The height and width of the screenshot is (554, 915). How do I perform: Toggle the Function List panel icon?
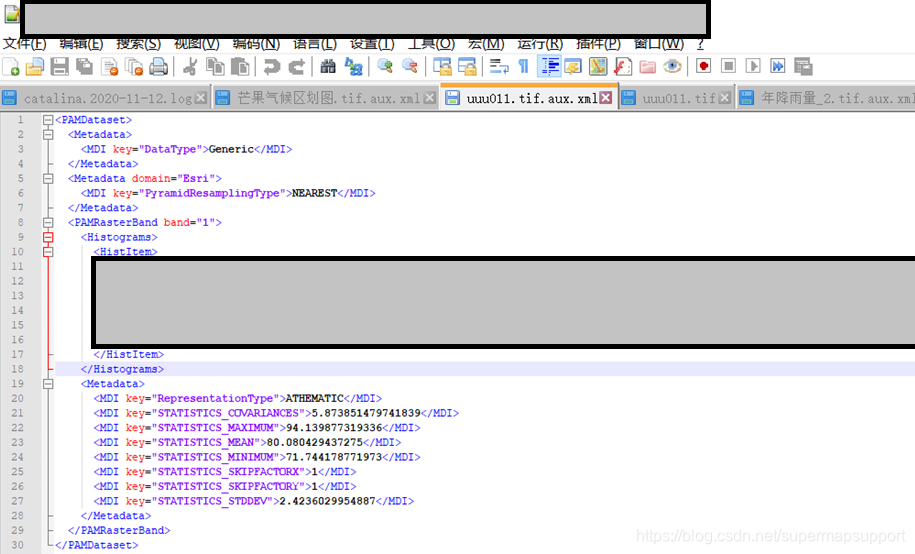[x=623, y=67]
